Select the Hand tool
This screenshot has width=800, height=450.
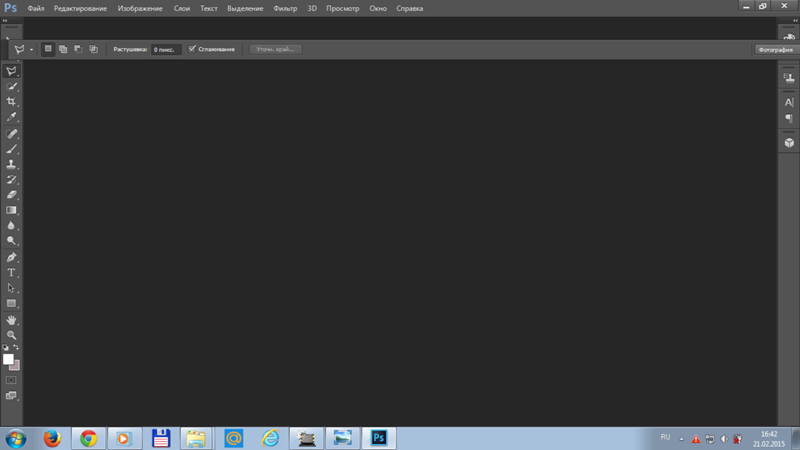(x=12, y=320)
